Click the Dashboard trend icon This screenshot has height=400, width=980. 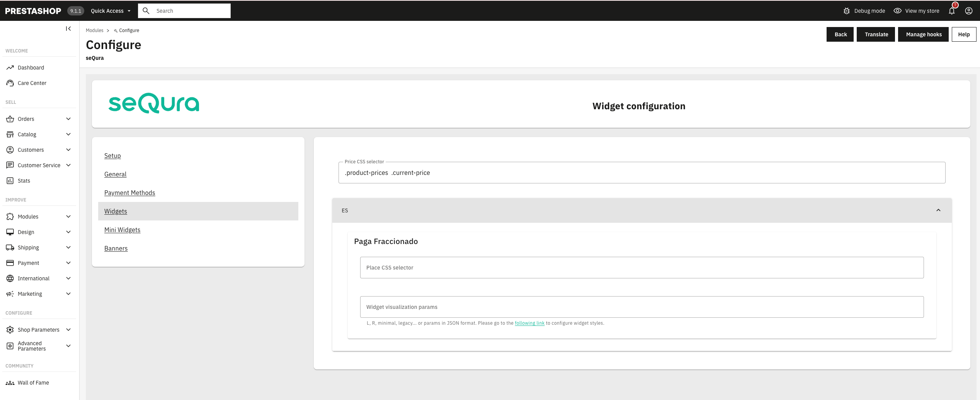pos(10,68)
